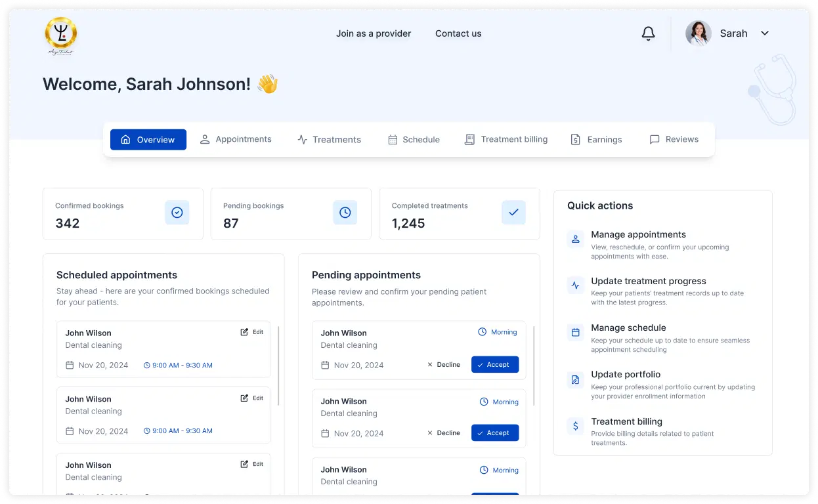The height and width of the screenshot is (504, 818).
Task: Click clock icon in second scheduled appointment
Action: (x=147, y=431)
